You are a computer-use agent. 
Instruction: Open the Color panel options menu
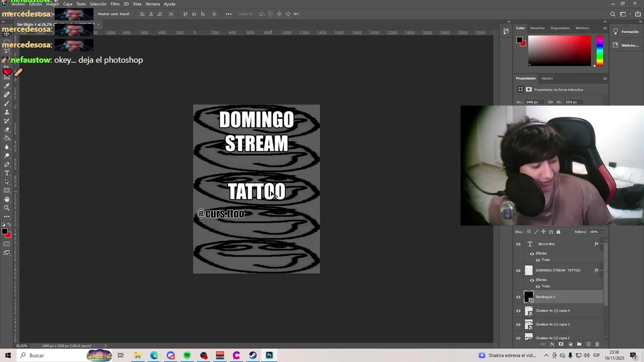605,28
